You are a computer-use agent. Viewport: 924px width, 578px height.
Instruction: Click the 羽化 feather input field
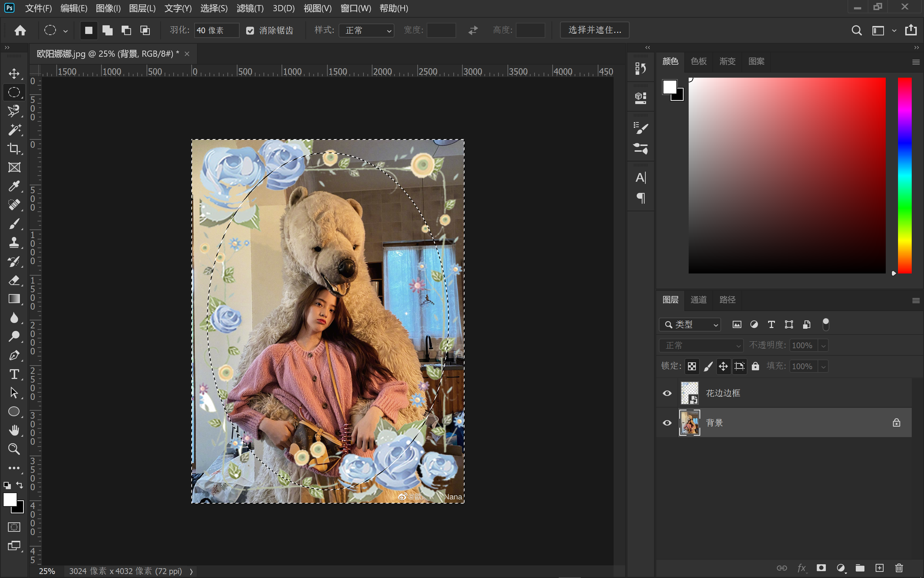(217, 30)
